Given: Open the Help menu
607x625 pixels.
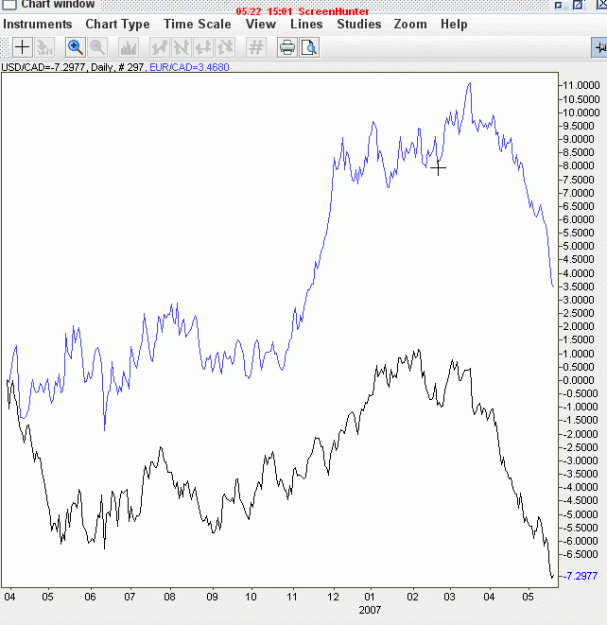Looking at the screenshot, I should (x=454, y=24).
